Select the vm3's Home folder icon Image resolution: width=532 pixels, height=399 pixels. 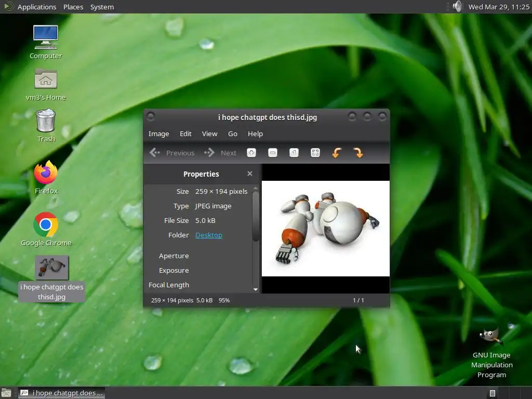point(46,85)
